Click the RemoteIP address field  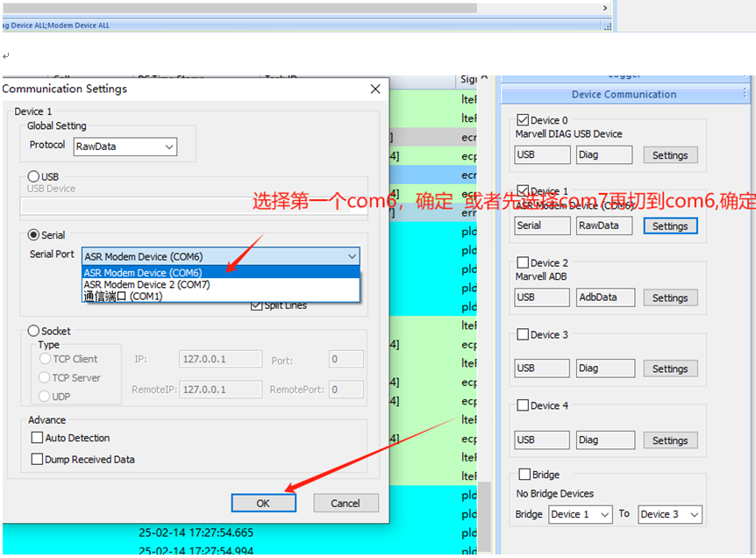click(x=221, y=390)
